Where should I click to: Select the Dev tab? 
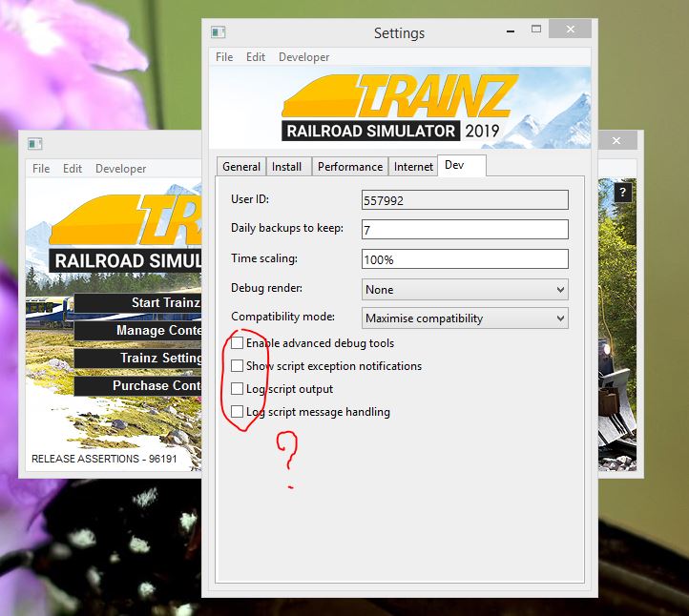pyautogui.click(x=461, y=165)
